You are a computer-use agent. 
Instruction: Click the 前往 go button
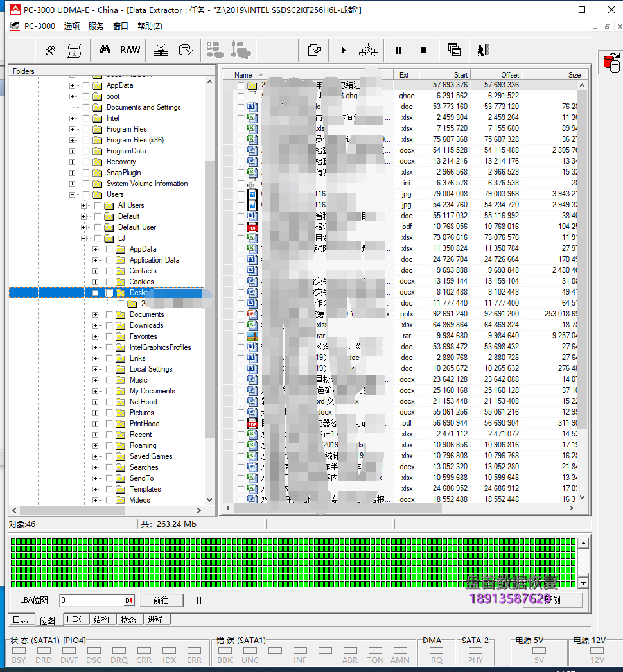[161, 600]
